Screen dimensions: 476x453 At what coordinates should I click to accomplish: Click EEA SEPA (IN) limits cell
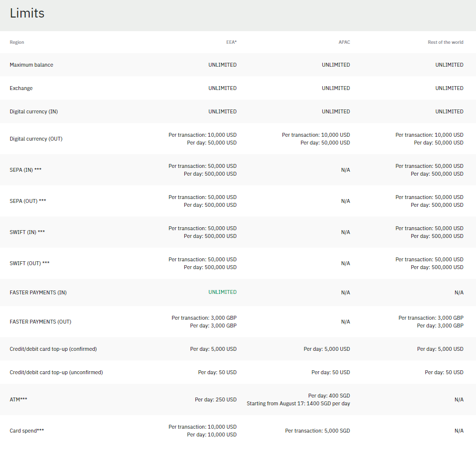202,170
